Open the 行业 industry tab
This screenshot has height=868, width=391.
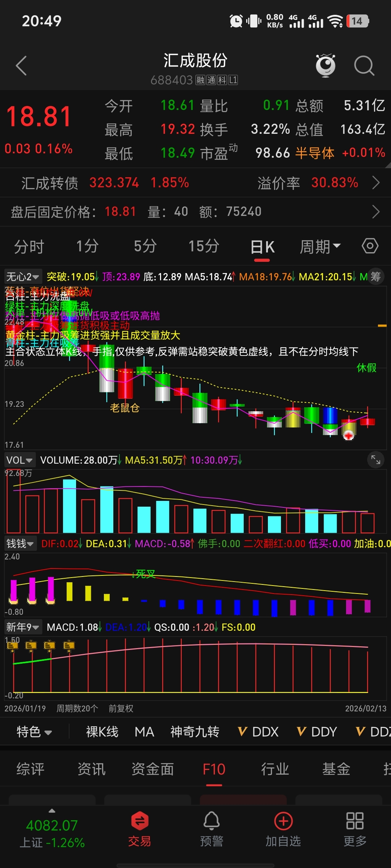[275, 769]
